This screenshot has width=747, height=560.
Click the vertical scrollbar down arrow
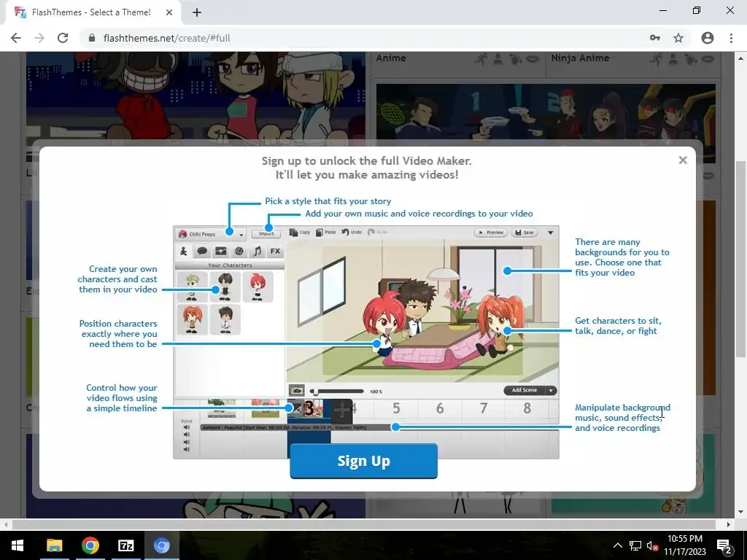tap(740, 512)
